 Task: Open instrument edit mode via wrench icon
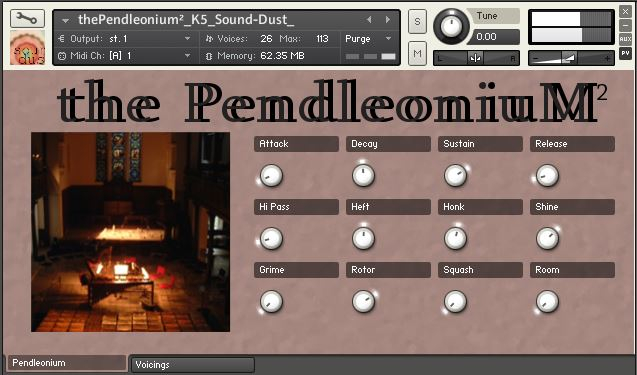point(27,18)
